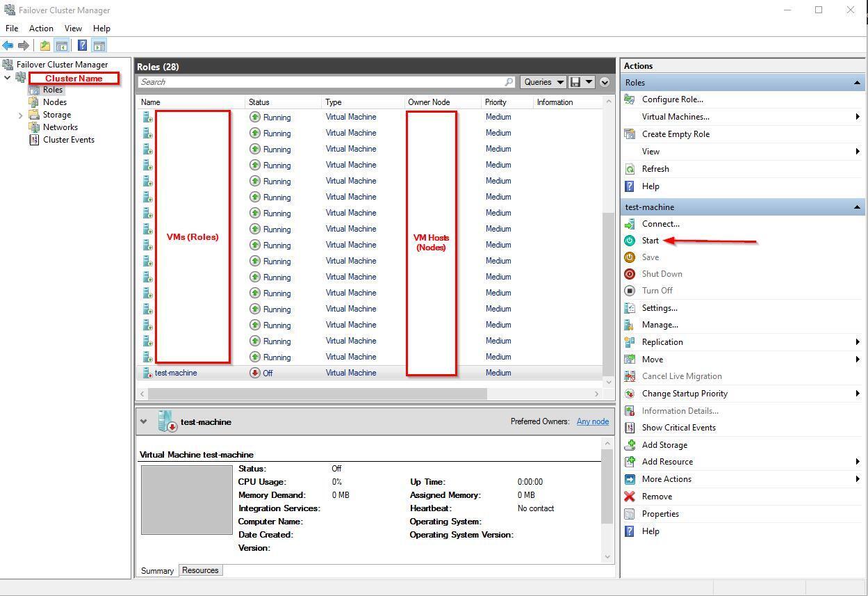868x596 pixels.
Task: Click the blue Help icon in toolbar
Action: pyautogui.click(x=82, y=46)
